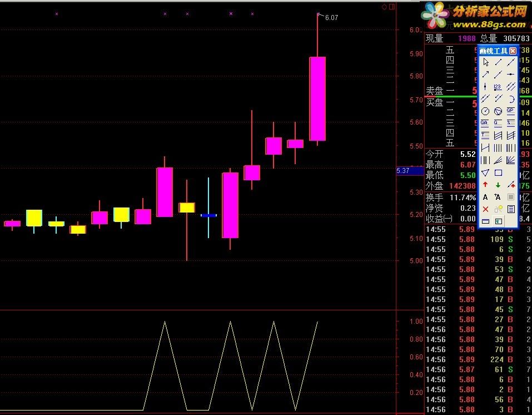The height and width of the screenshot is (415, 532).
Task: Click the tall magenta candle below 6.07
Action: [x=317, y=98]
